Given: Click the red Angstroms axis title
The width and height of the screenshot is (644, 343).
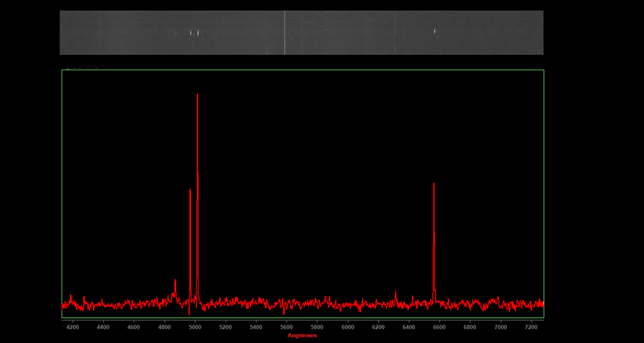Looking at the screenshot, I should 302,335.
